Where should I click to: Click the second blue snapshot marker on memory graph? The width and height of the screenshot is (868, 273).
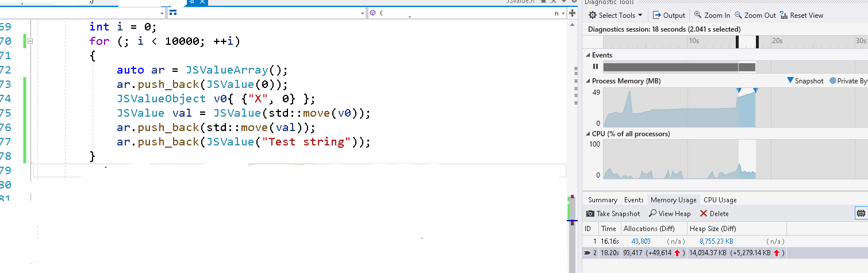pyautogui.click(x=755, y=90)
